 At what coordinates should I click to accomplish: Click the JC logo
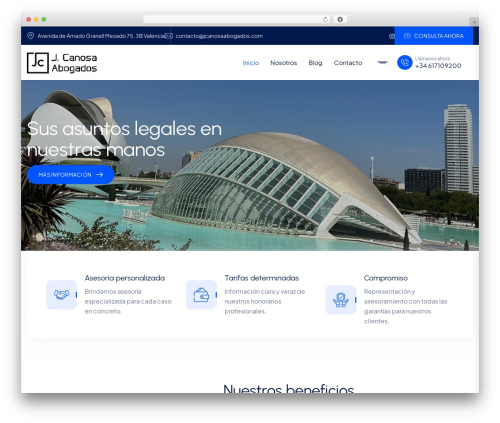pos(38,63)
